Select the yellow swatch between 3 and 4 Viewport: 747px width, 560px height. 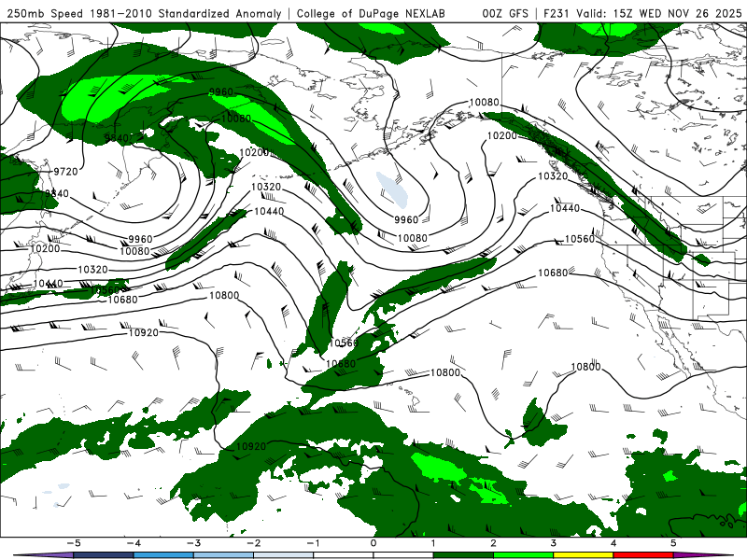point(584,555)
